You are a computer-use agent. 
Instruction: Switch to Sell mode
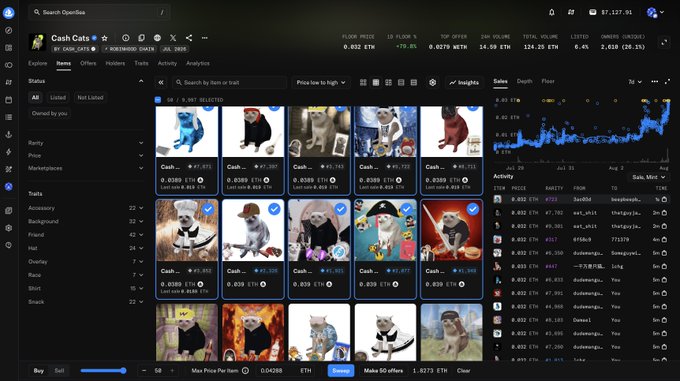[59, 371]
